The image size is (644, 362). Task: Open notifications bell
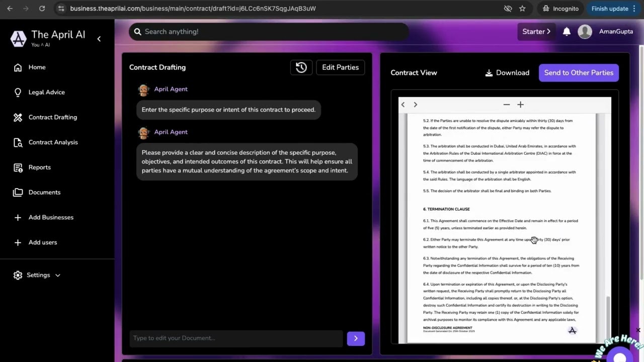[x=567, y=32]
